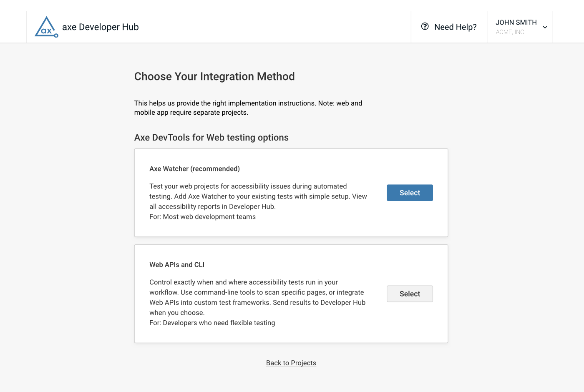The image size is (584, 392).
Task: Click the Axe DevTools for Web testing options heading
Action: pyautogui.click(x=211, y=137)
